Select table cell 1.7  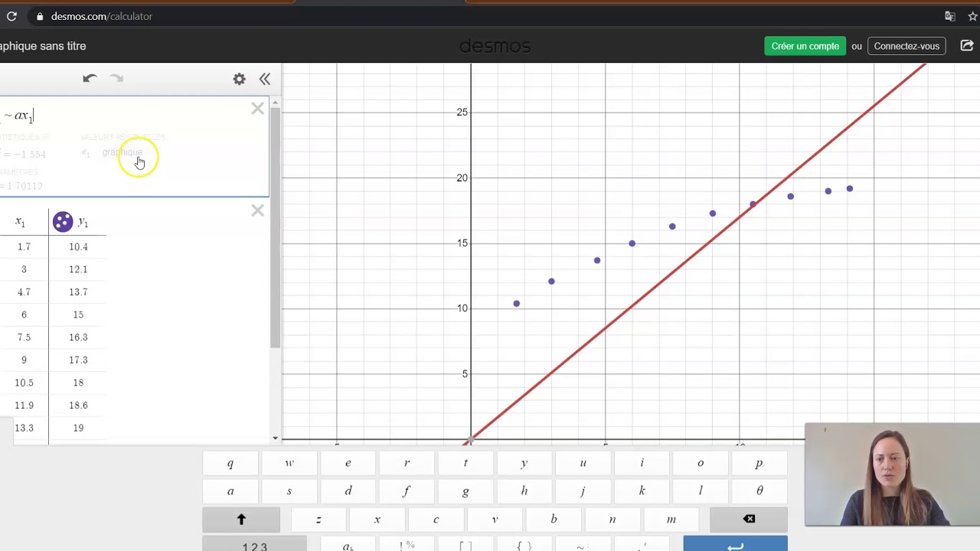(x=24, y=247)
